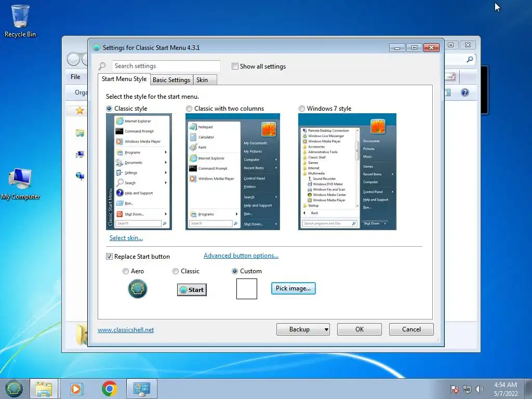Image resolution: width=532 pixels, height=399 pixels.
Task: Switch to the Control Panel taskbar item
Action: 142,389
